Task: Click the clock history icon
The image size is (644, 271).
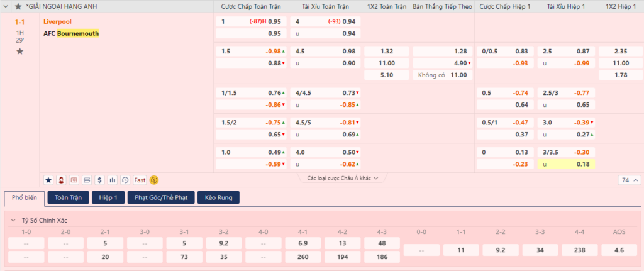Action: 125,180
